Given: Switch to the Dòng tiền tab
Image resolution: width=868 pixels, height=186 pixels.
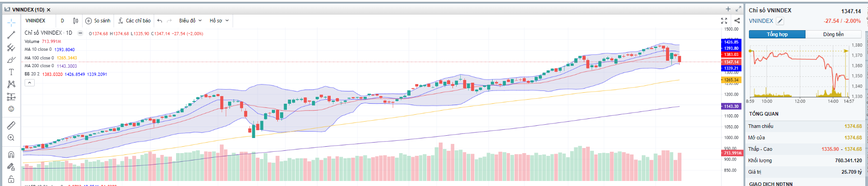Looking at the screenshot, I should [x=833, y=34].
